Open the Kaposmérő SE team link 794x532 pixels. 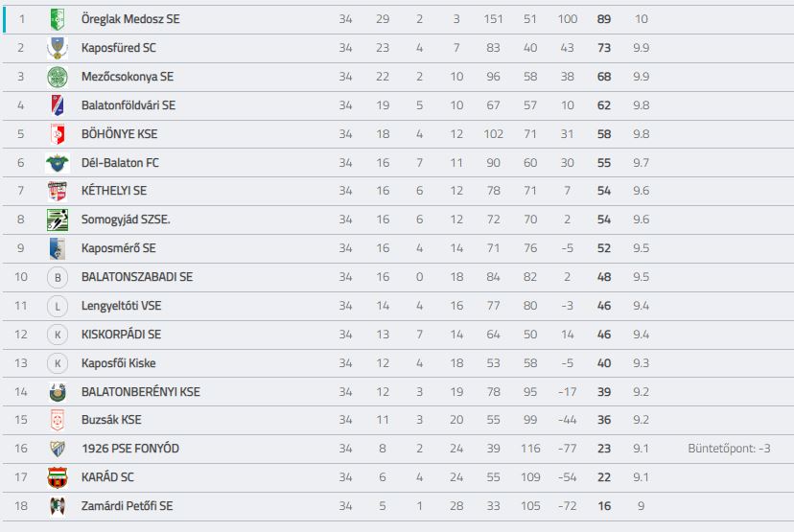click(119, 248)
